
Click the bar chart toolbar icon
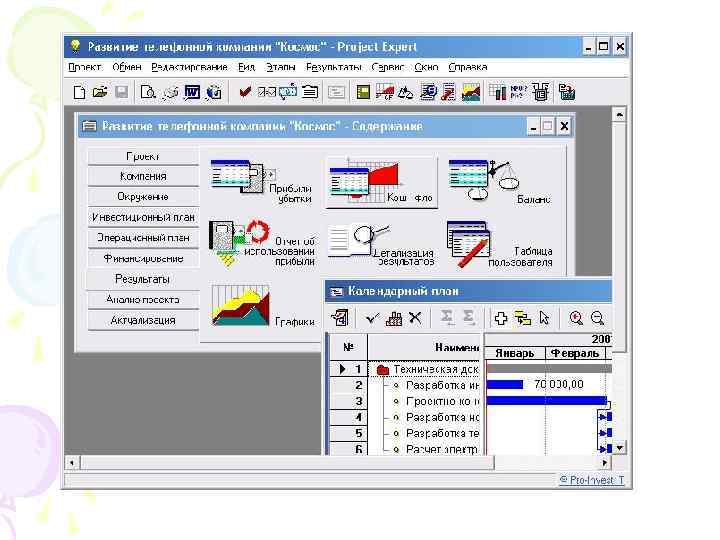[497, 92]
